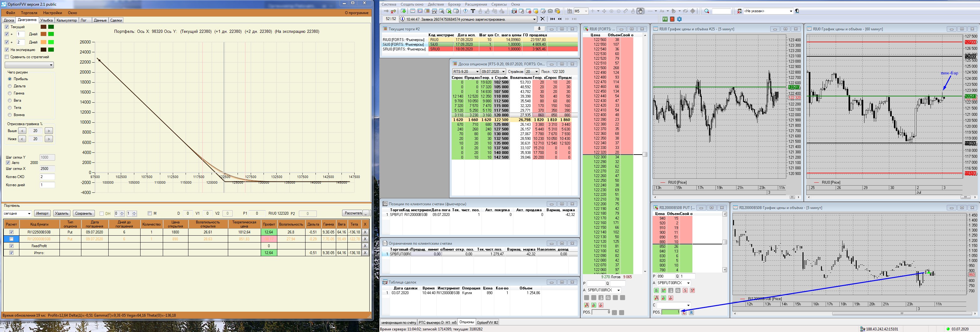Switch to the Калькулятор tab
This screenshot has width=980, height=332.
click(67, 20)
